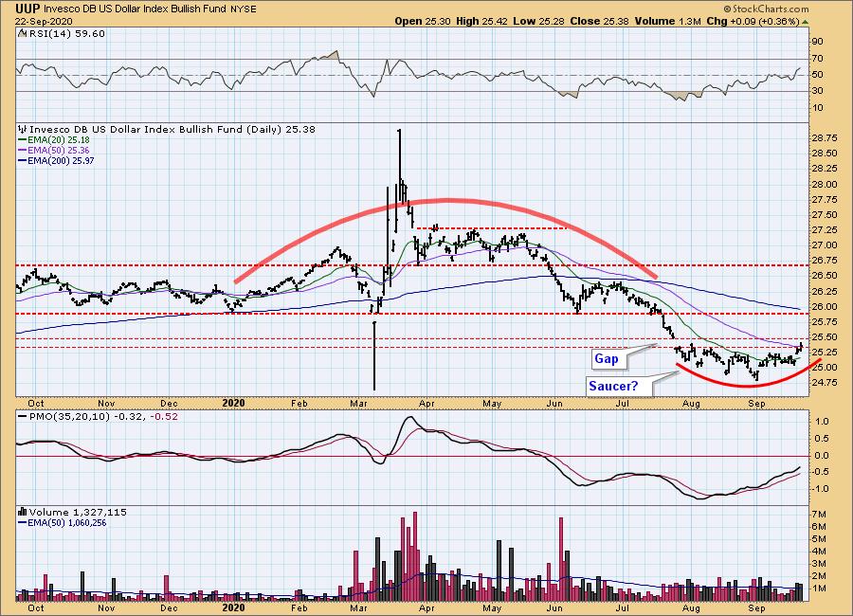The image size is (853, 616).
Task: Click the price bar icon beside Invesco Daily label
Action: click(23, 130)
